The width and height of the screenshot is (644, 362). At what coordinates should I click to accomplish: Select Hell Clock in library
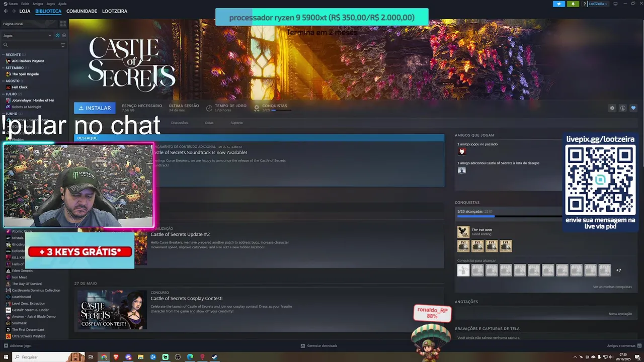pos(20,87)
